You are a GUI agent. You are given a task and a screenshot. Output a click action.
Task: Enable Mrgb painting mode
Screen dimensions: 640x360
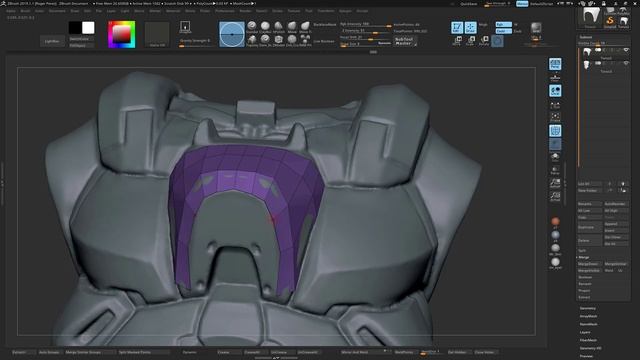click(483, 24)
